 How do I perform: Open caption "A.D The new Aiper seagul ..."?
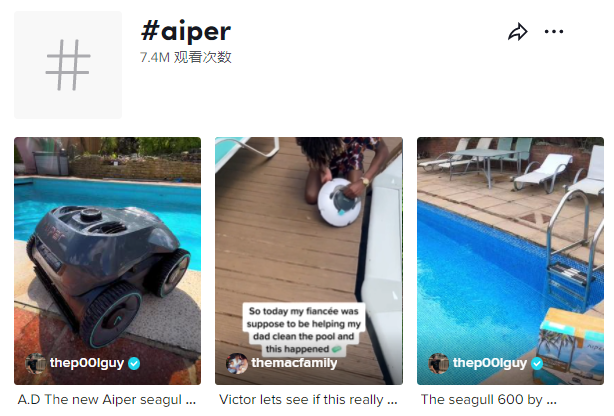107,400
